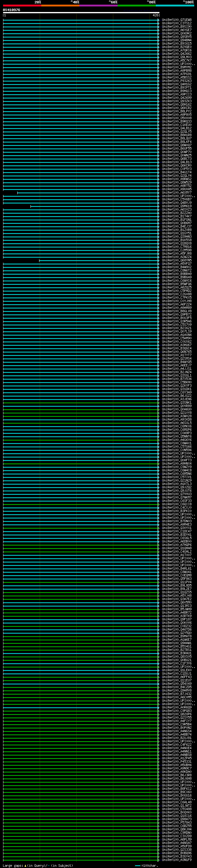
Task: Click the UniRef100_B3GY43 hit label
Action: [176, 856]
